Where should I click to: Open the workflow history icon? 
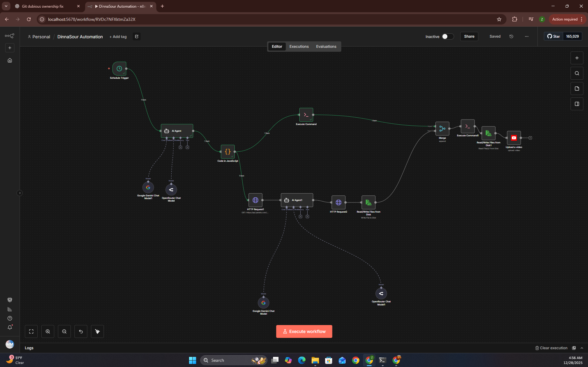point(511,36)
